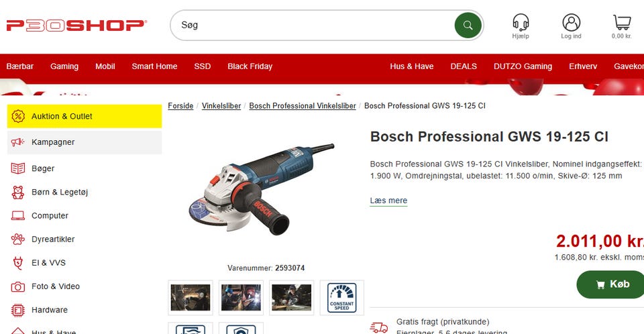This screenshot has width=644, height=334.
Task: Click the Læs mere link
Action: 388,201
